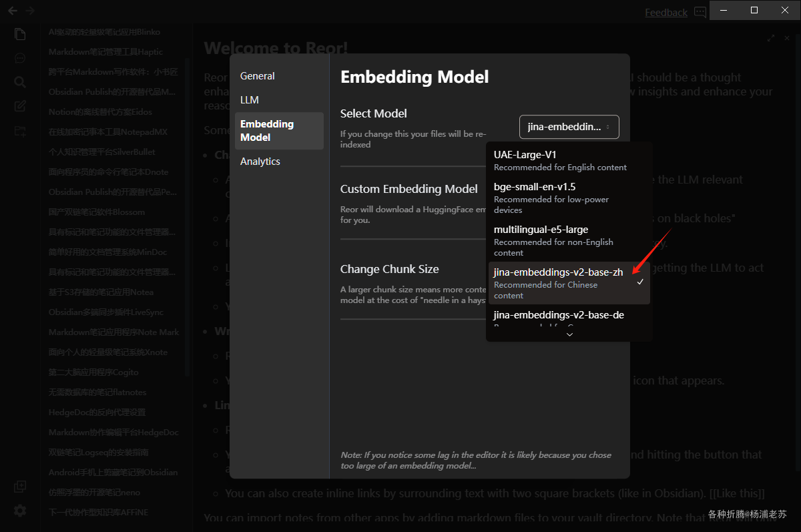Switch to the General settings tab

pos(279,76)
